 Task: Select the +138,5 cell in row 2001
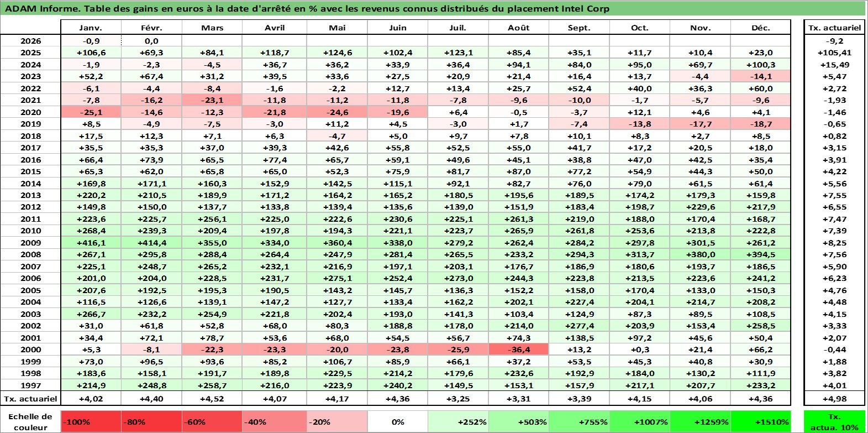tap(579, 338)
